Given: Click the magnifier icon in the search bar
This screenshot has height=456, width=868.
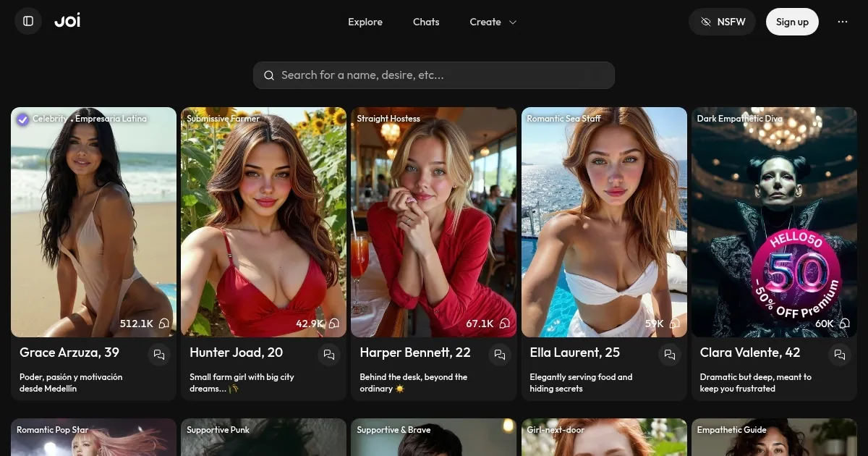Looking at the screenshot, I should 269,75.
